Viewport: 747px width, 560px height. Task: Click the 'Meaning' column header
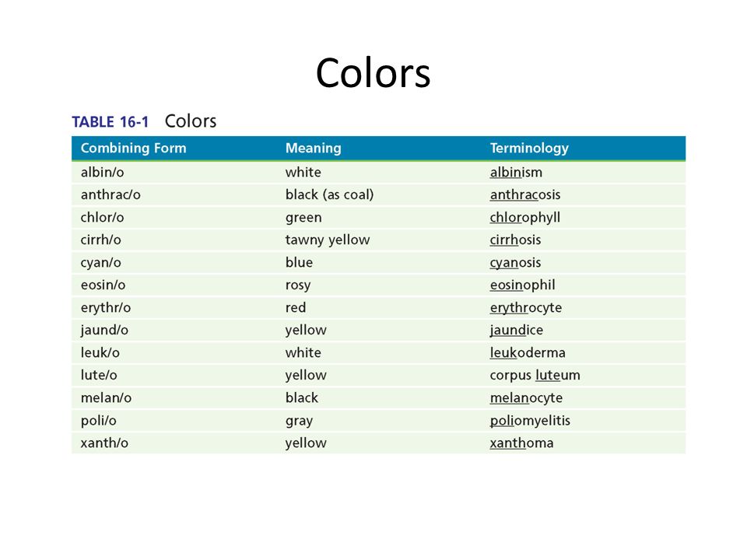pos(313,148)
